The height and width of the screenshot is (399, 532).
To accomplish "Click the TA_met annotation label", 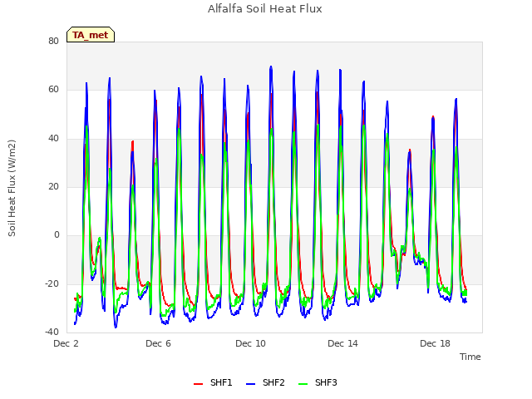I will pos(91,35).
